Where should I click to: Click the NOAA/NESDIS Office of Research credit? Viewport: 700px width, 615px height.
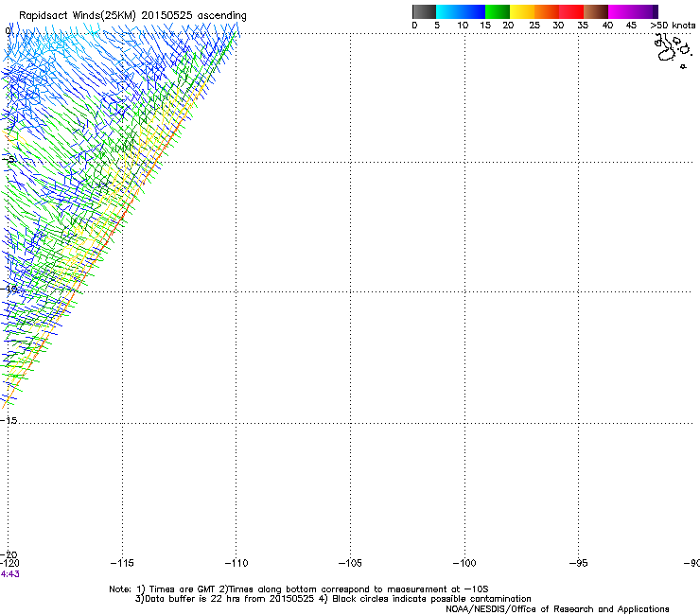[x=557, y=609]
